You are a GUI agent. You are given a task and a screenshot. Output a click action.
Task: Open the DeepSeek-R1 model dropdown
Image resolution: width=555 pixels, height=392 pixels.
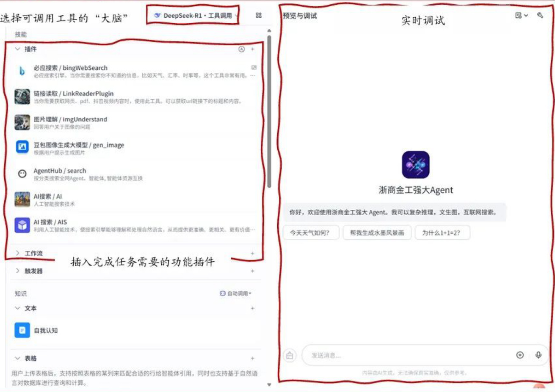pyautogui.click(x=195, y=16)
